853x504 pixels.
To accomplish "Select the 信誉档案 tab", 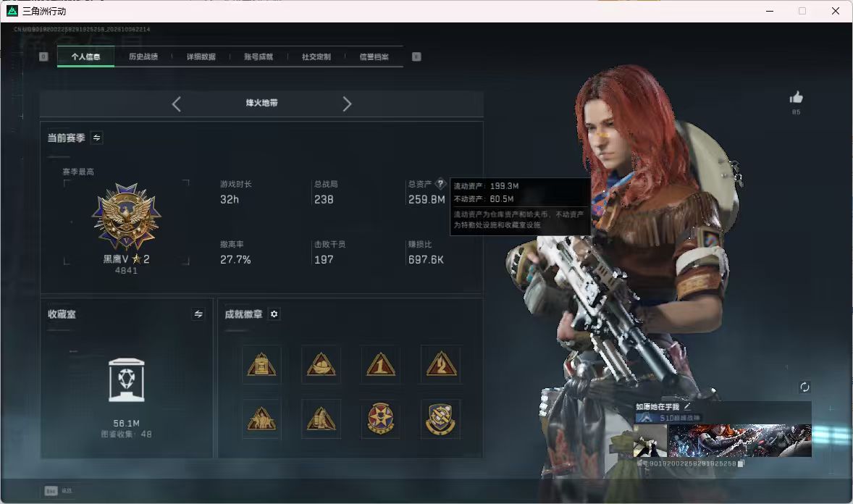I will 374,56.
